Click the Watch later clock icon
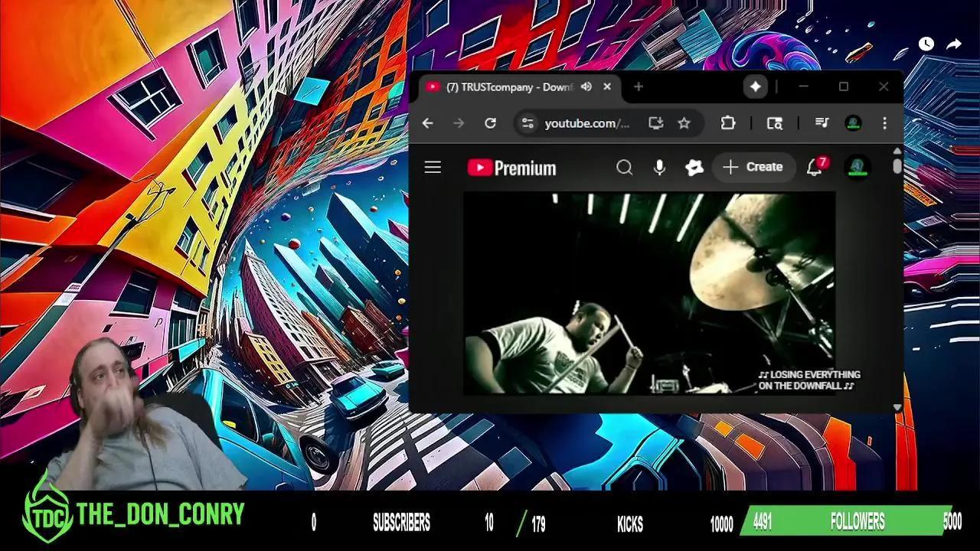The image size is (980, 551). click(926, 44)
